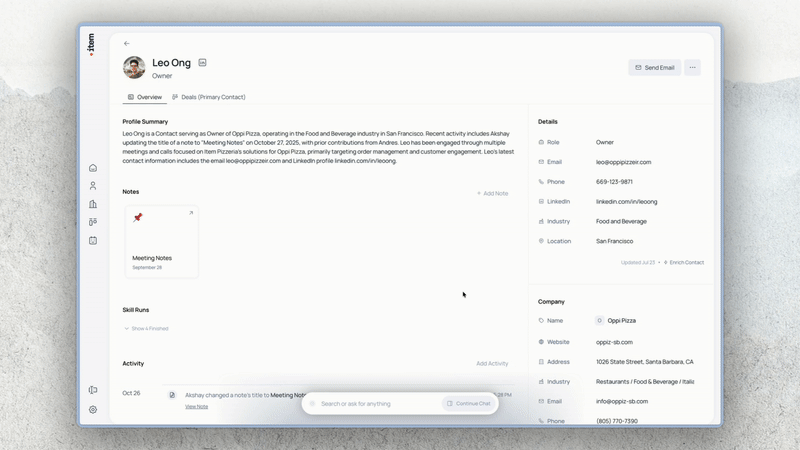Screen dimensions: 800x450
Task: Click the red pushpin on Meeting Notes
Action: [x=138, y=217]
